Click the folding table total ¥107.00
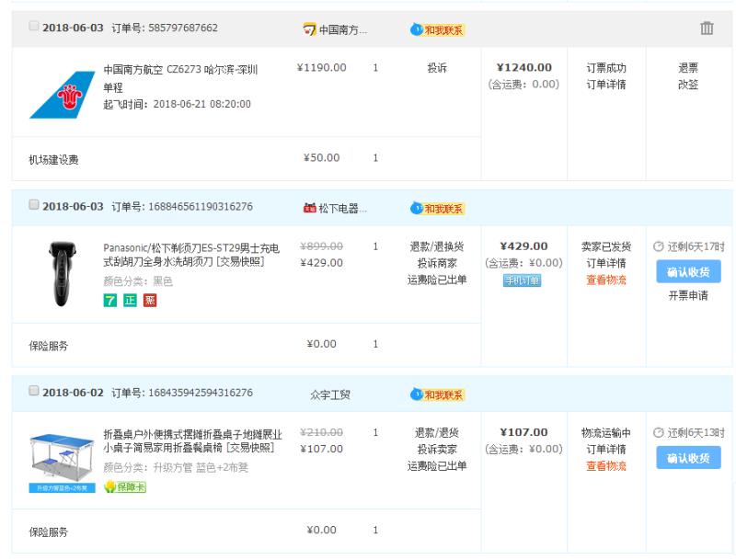Screen dimensions: 736x560 tap(523, 432)
